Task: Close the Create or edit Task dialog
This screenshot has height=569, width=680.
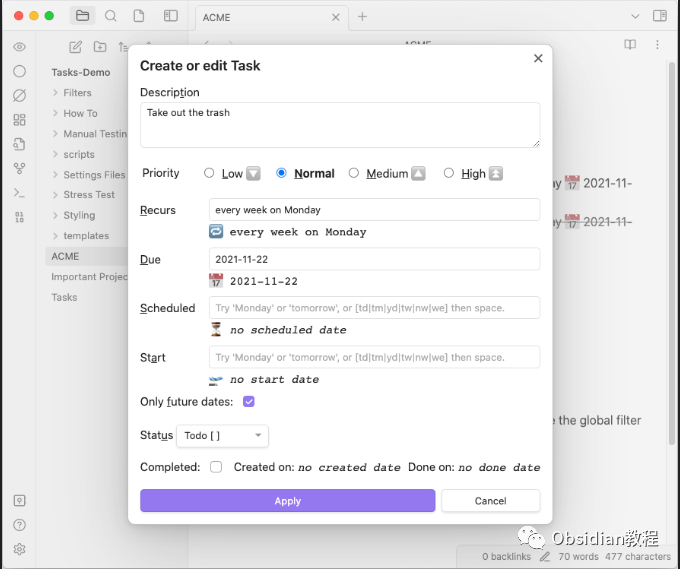Action: [x=538, y=59]
